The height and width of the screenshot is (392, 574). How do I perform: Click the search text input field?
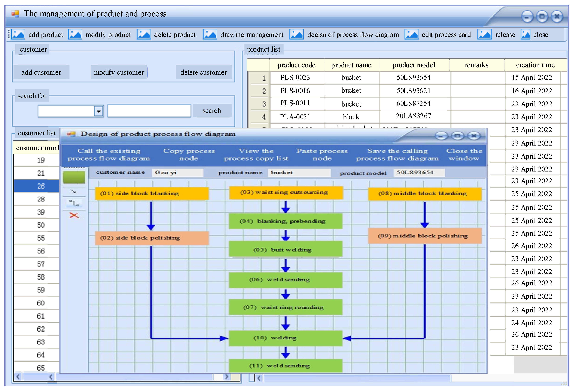point(149,111)
